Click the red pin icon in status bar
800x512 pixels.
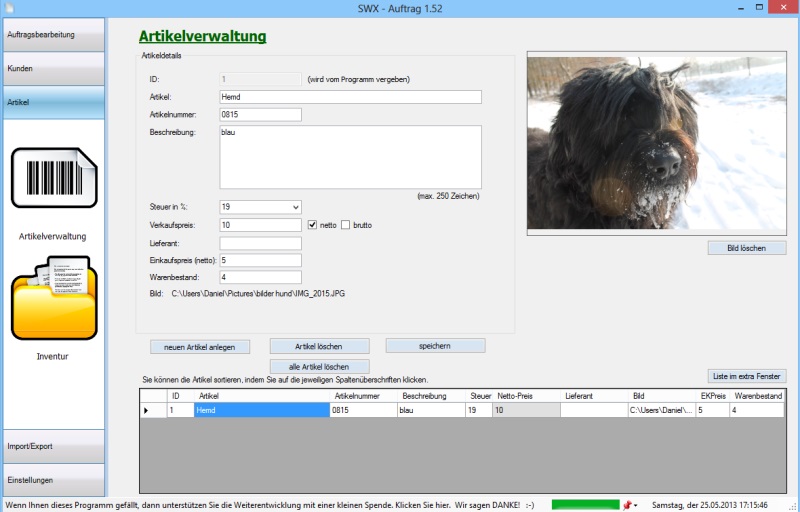(x=627, y=505)
